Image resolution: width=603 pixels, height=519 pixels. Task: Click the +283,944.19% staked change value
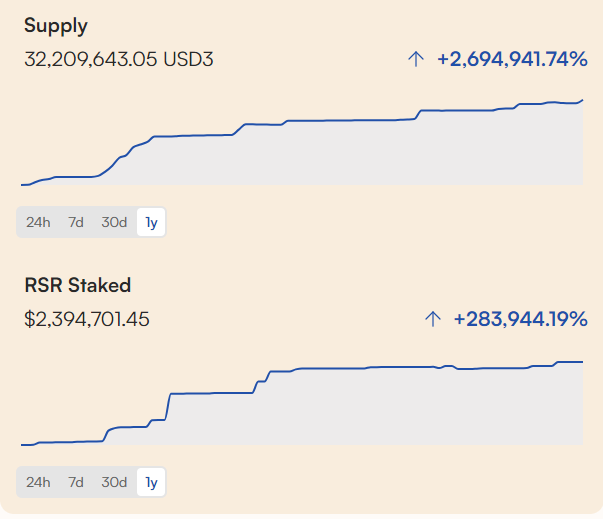click(521, 319)
